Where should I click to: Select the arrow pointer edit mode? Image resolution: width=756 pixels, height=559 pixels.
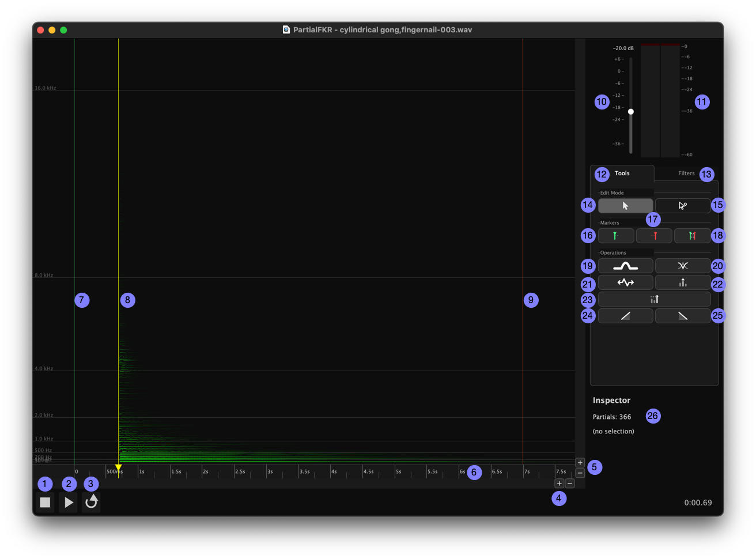tap(625, 206)
